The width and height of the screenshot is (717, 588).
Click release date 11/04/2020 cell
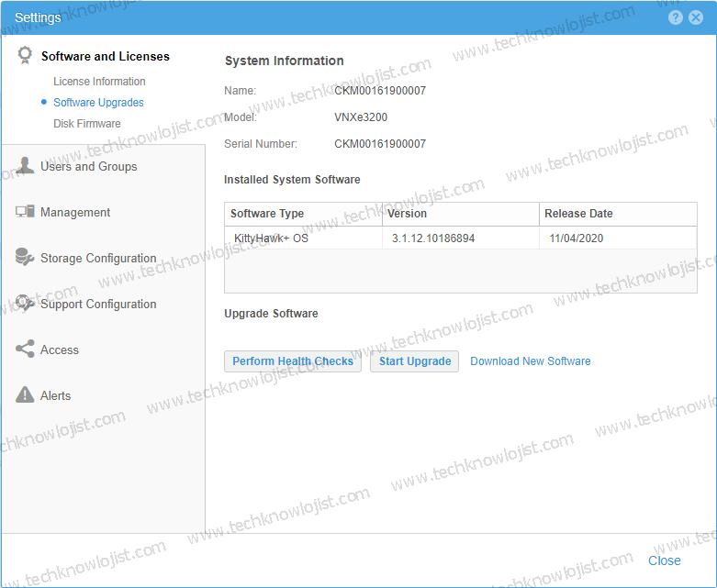coord(618,238)
